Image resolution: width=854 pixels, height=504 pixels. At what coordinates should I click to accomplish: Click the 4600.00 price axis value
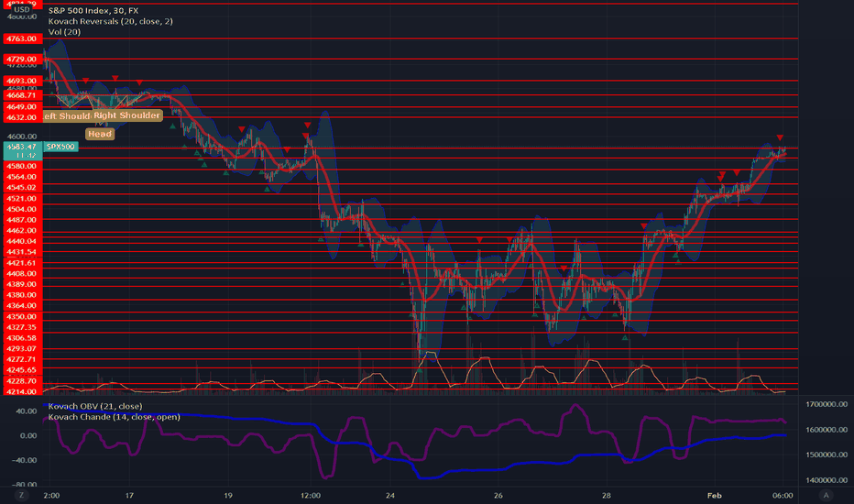coord(22,137)
